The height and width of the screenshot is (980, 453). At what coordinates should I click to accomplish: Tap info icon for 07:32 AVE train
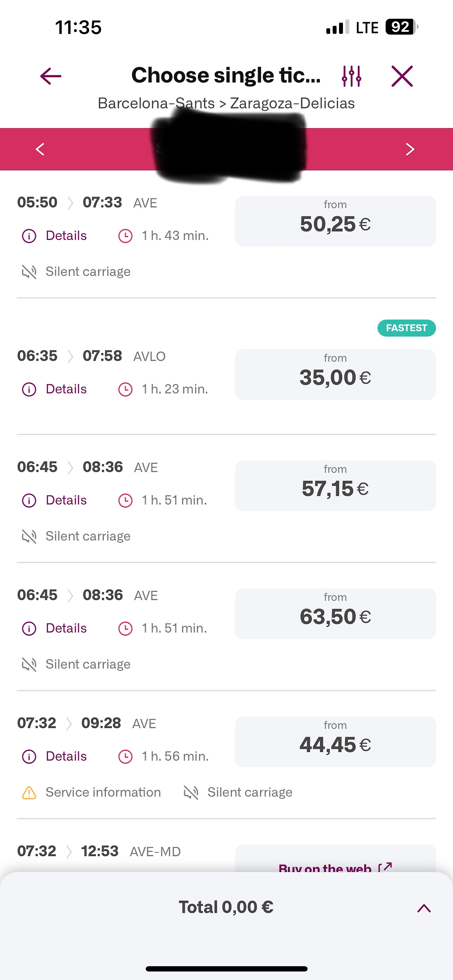(29, 756)
